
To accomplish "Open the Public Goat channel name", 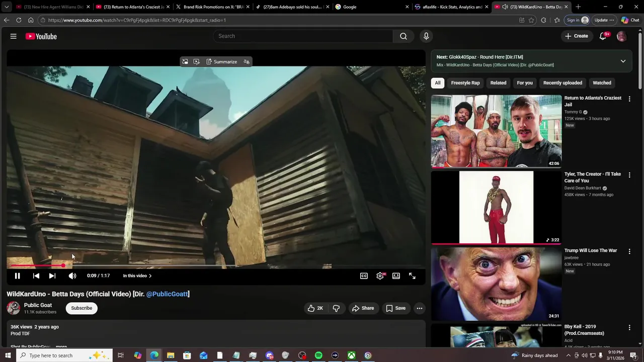I will click(x=38, y=305).
